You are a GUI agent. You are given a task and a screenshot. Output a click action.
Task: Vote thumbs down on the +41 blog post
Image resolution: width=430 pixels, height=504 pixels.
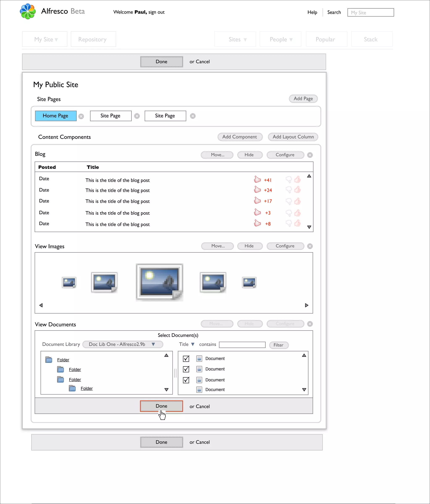coord(288,180)
